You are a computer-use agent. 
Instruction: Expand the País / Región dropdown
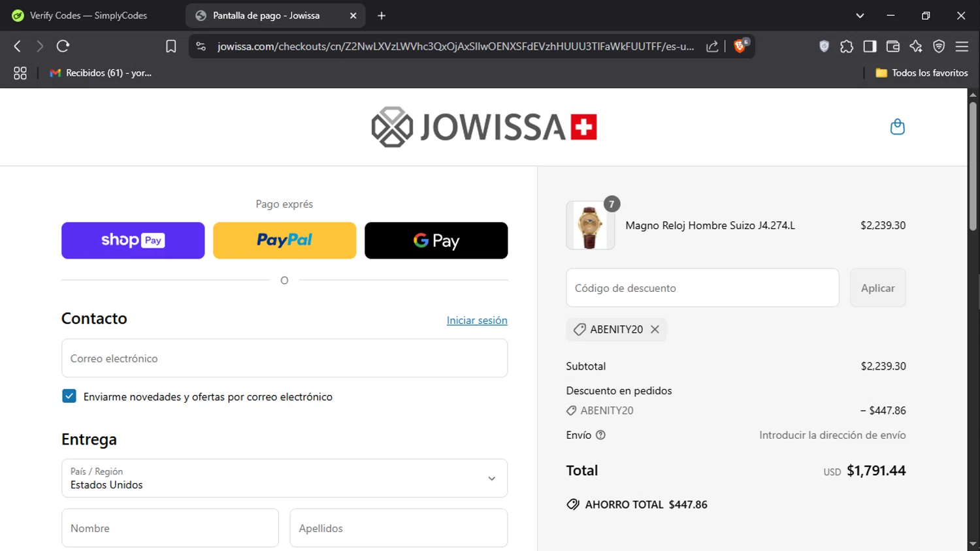284,478
